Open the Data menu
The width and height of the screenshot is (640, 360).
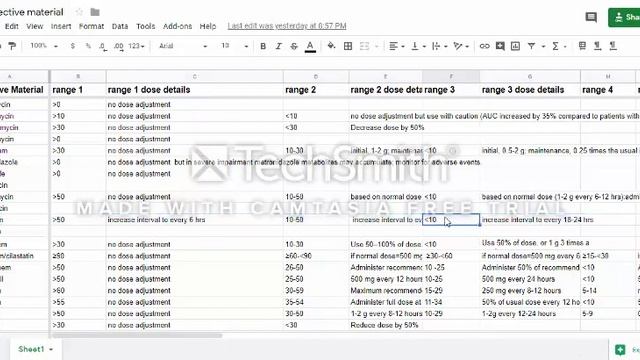coord(120,26)
